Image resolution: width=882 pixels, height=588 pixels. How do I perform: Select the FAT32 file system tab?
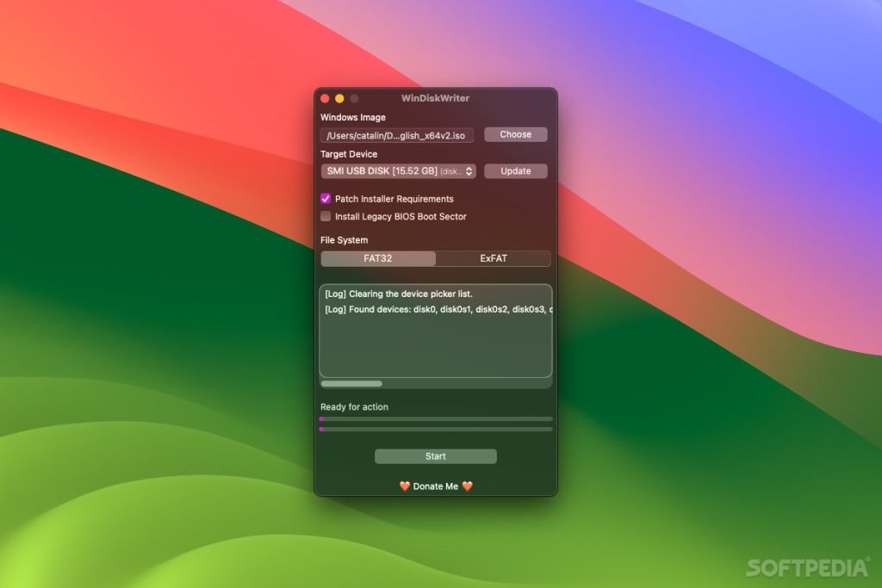(379, 258)
